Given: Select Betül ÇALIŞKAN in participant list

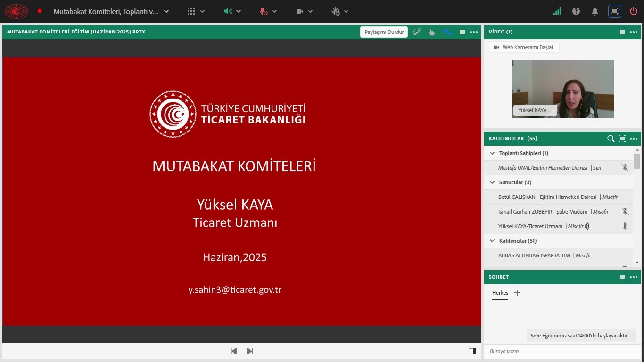Looking at the screenshot, I should click(559, 197).
